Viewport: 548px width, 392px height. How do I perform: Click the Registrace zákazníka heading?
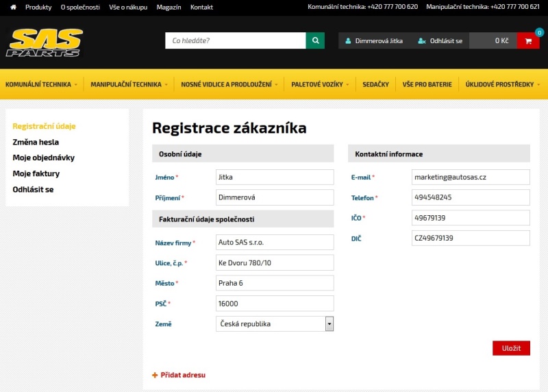coord(229,128)
